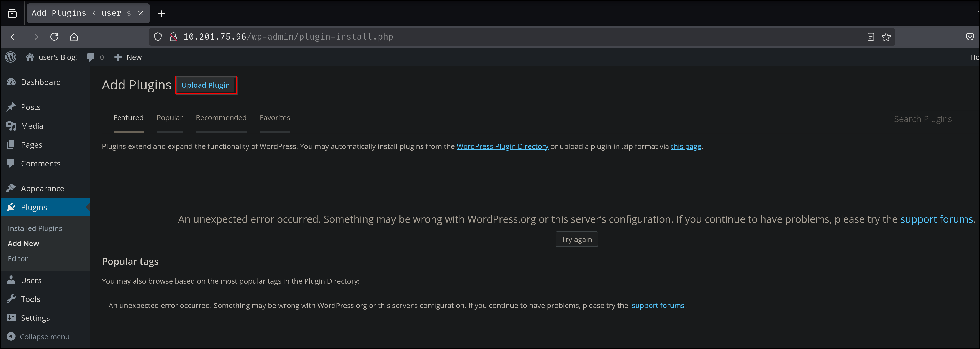This screenshot has width=980, height=349.
Task: Save to Pocket icon
Action: click(970, 37)
